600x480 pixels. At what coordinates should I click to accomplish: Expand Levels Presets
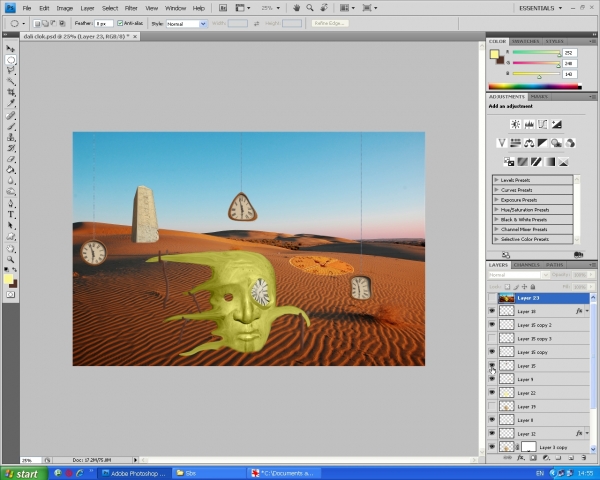pos(496,180)
